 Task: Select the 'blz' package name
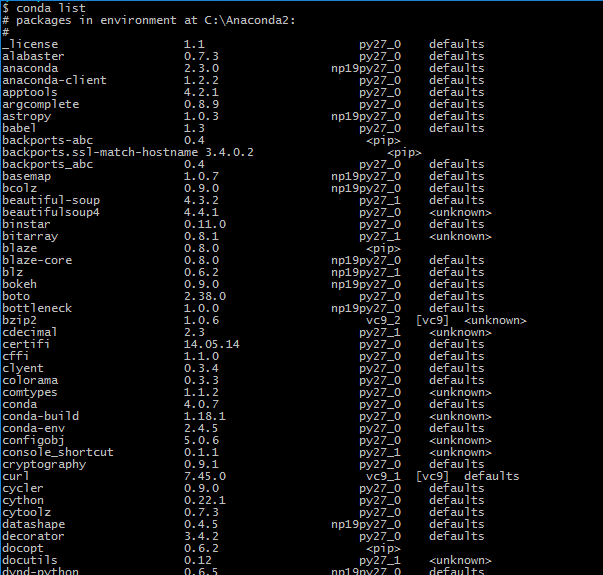pyautogui.click(x=13, y=272)
